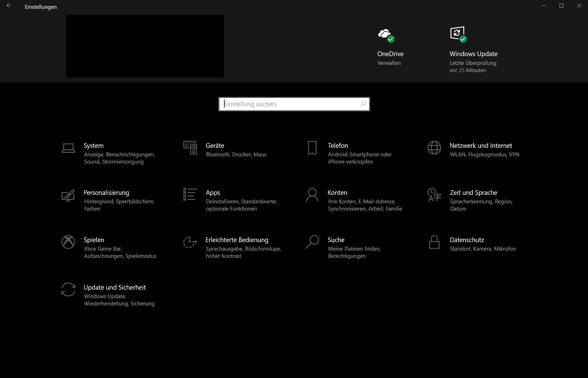Image resolution: width=588 pixels, height=378 pixels.
Task: Open the Datenschutz settings title
Action: pos(467,240)
